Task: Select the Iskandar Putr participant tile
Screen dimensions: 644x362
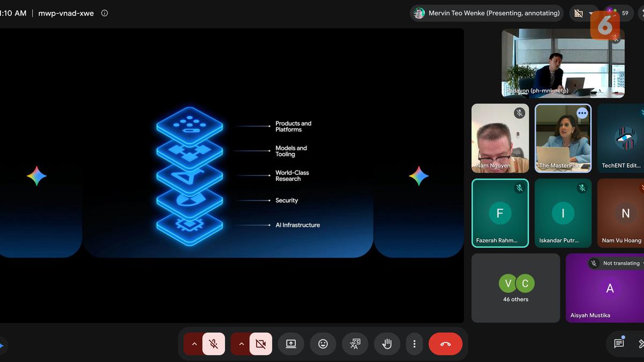Action: tap(563, 213)
